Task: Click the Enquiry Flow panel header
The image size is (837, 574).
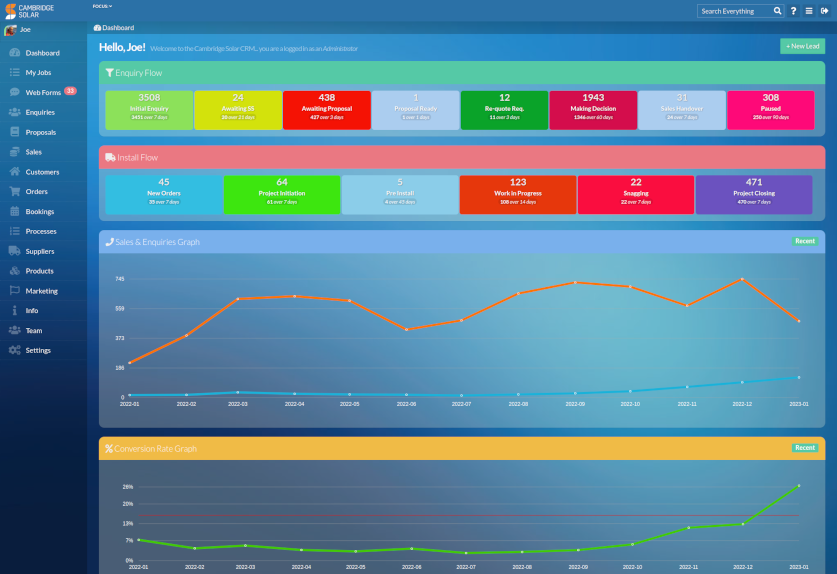Action: (x=462, y=73)
